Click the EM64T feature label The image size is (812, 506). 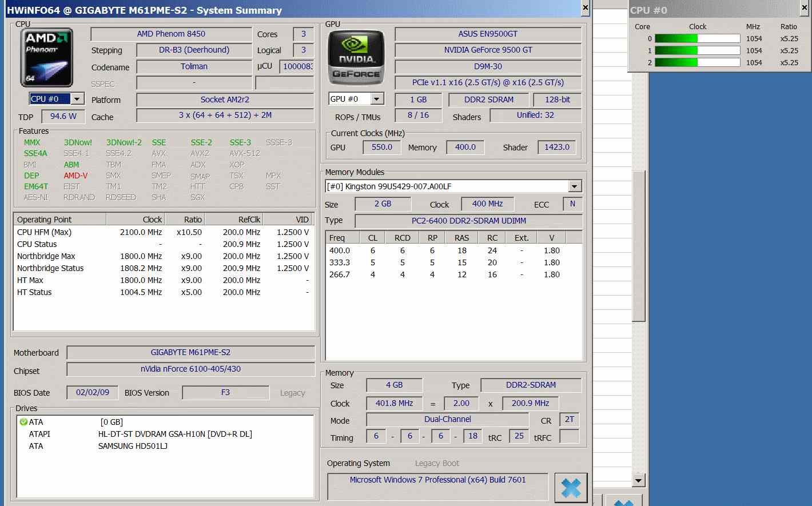[x=36, y=186]
